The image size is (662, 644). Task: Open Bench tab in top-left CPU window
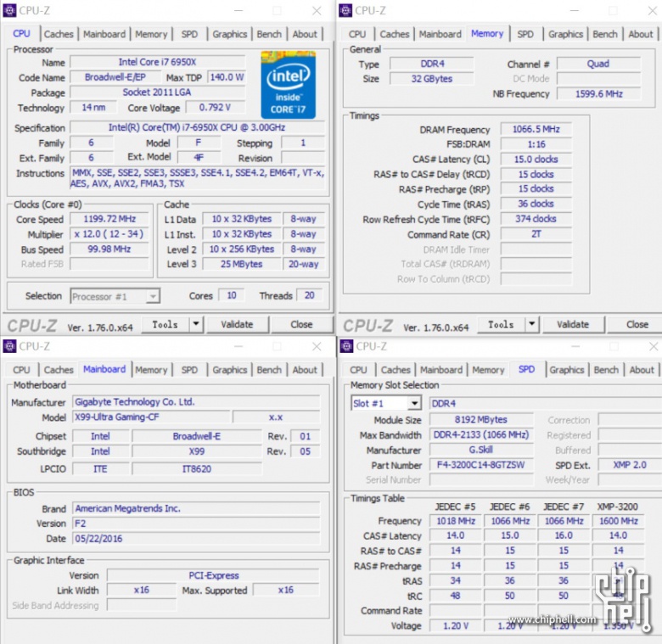pyautogui.click(x=269, y=34)
